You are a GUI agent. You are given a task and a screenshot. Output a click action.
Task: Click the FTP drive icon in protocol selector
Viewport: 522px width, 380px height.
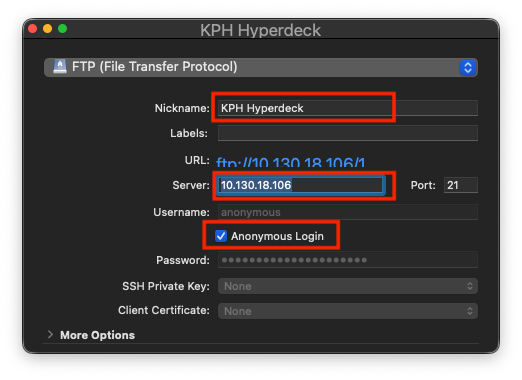point(60,67)
